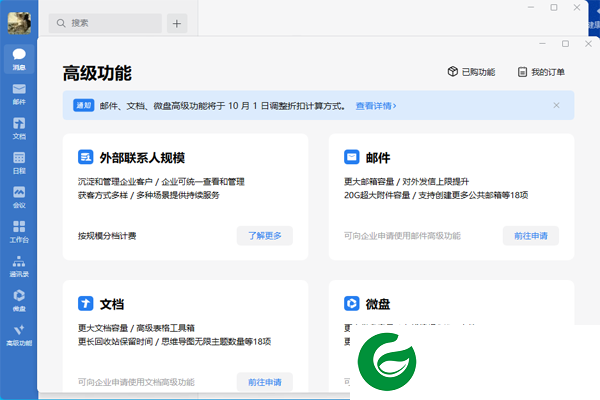Screen dimensions: 600x400
Task: Maximize the main window behind
Action: coord(554,7)
